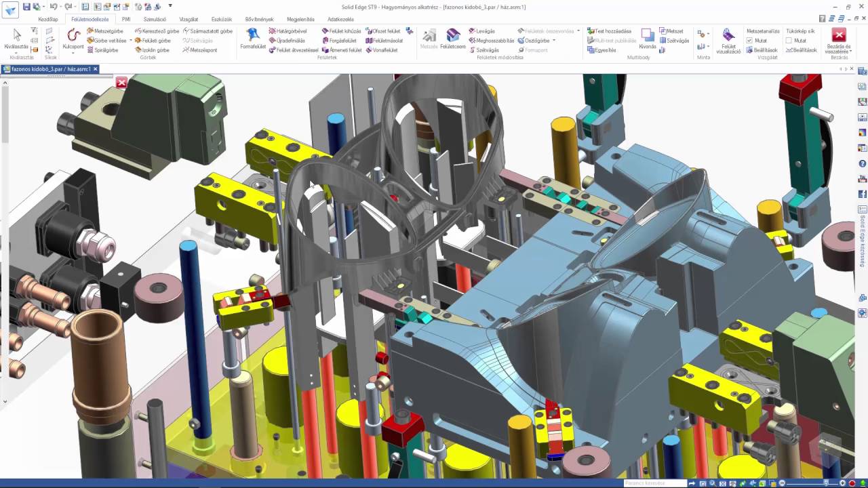Open the Kiválasztás dropdown arrow

(16, 52)
